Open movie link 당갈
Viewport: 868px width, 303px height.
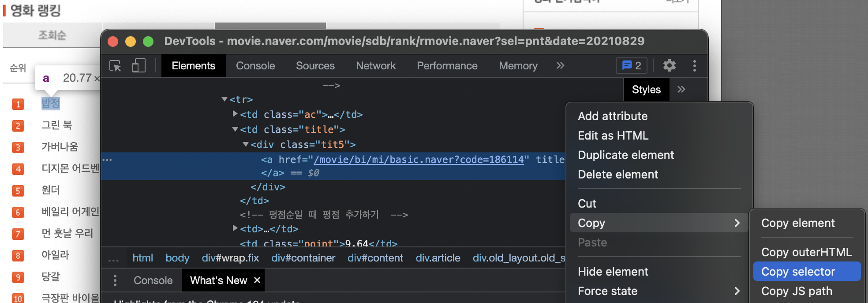point(50,276)
